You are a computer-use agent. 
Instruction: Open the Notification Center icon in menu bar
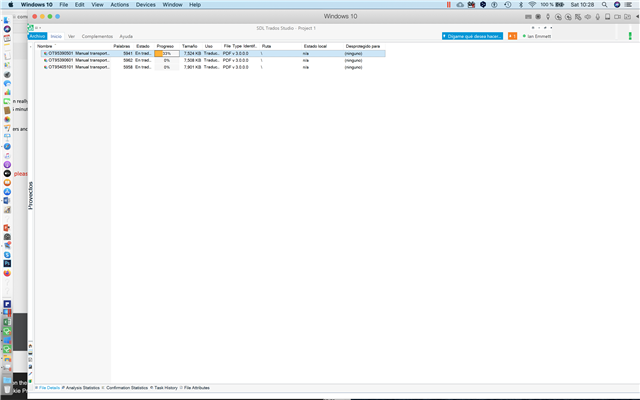[628, 4]
